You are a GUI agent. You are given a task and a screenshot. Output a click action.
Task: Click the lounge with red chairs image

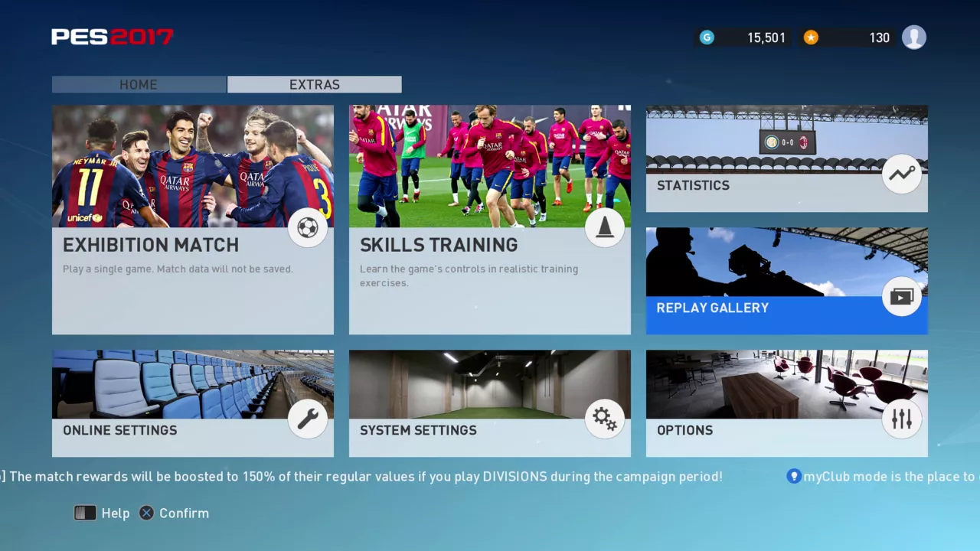(x=787, y=384)
